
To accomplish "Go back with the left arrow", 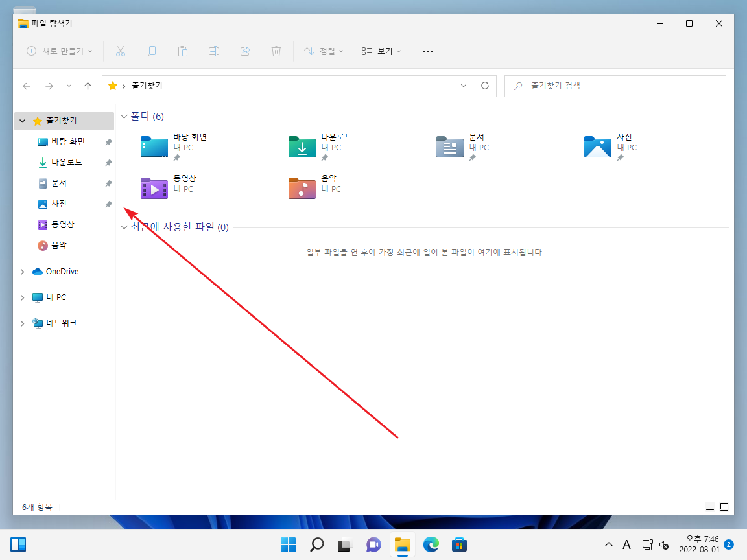I will (27, 86).
